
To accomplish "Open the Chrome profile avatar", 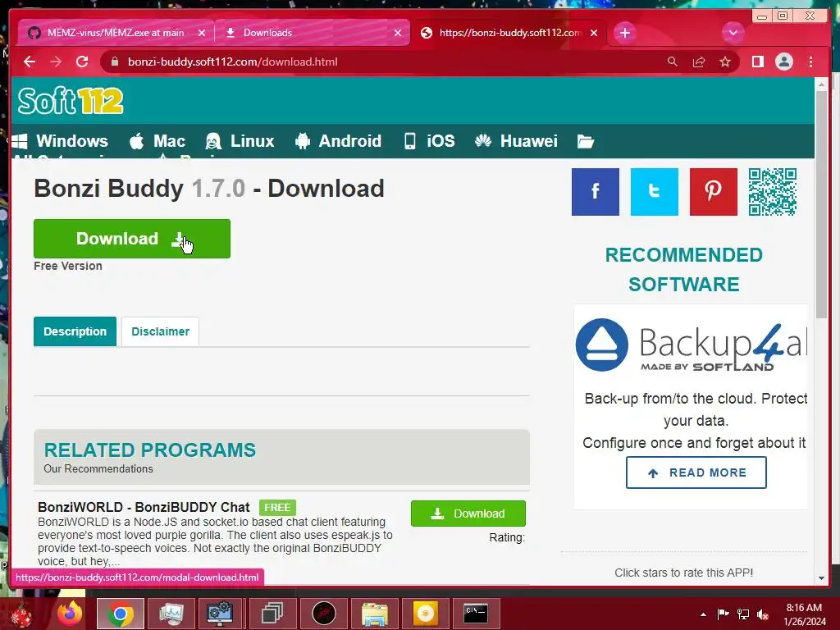I will click(783, 62).
